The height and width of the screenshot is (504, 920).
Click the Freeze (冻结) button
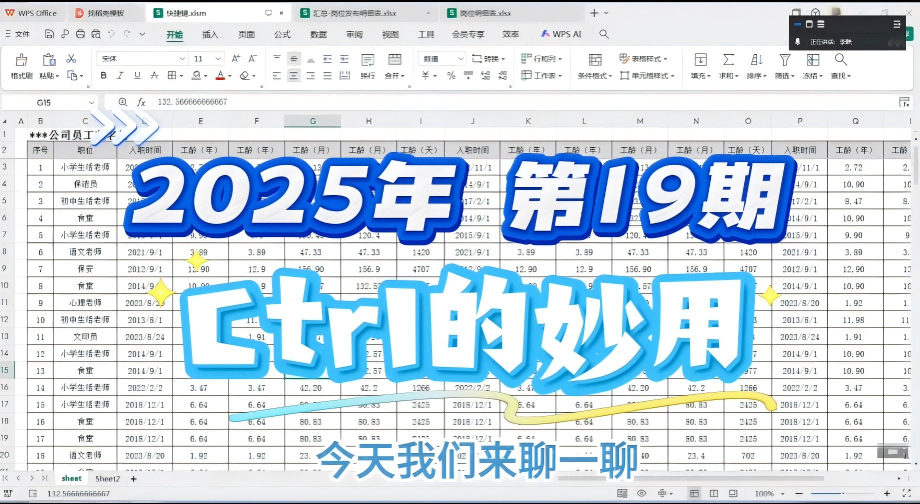(813, 66)
